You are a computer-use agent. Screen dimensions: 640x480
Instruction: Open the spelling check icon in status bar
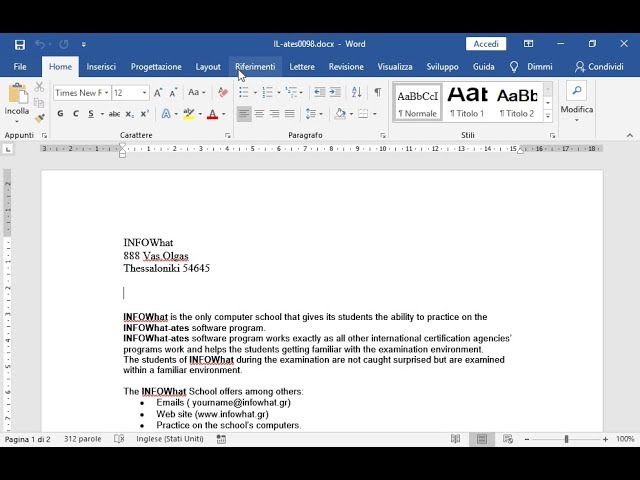point(119,439)
